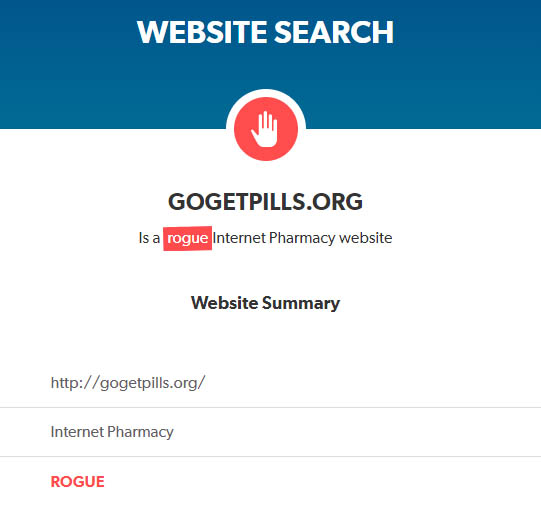Click the red ROGUE status label

(x=77, y=482)
